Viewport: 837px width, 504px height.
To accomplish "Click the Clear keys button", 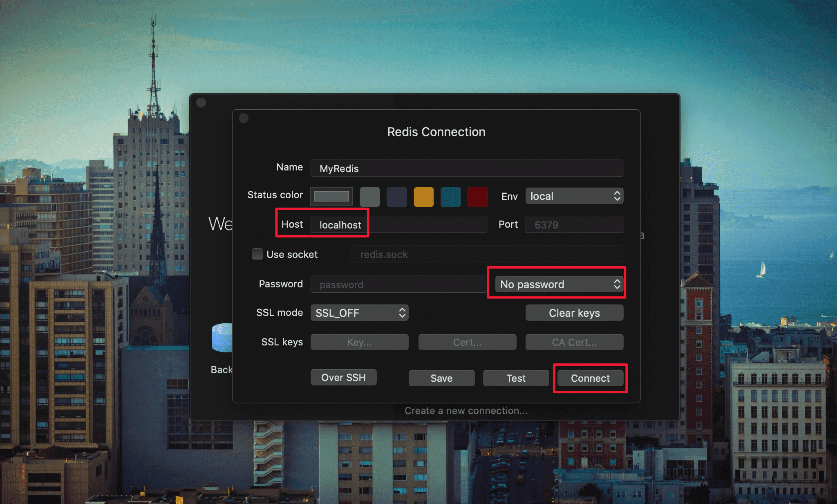I will pos(575,313).
